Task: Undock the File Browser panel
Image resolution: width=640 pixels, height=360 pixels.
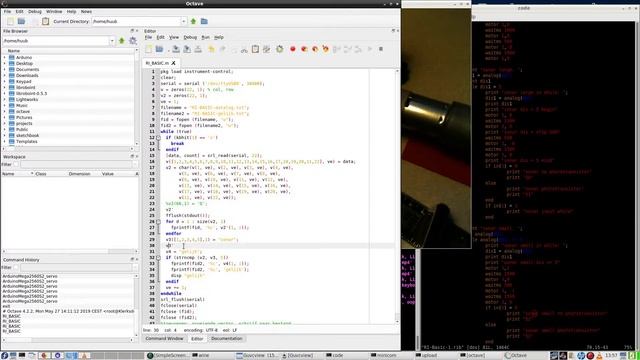Action: (132, 31)
